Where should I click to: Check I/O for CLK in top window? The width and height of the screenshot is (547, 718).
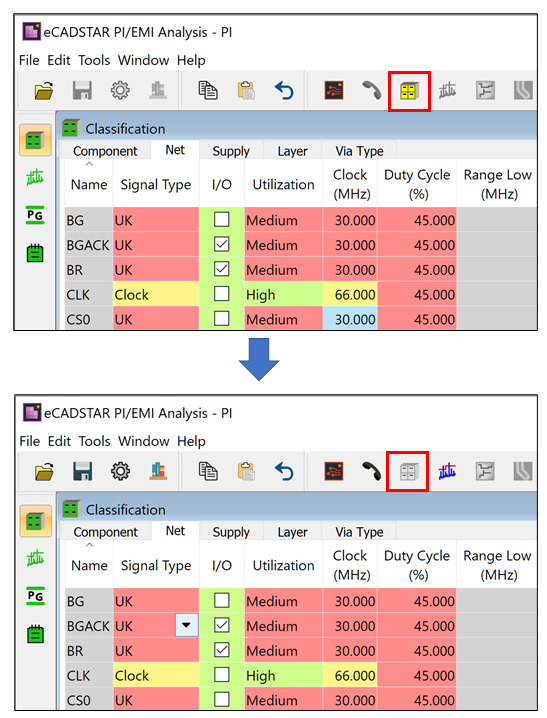click(222, 294)
